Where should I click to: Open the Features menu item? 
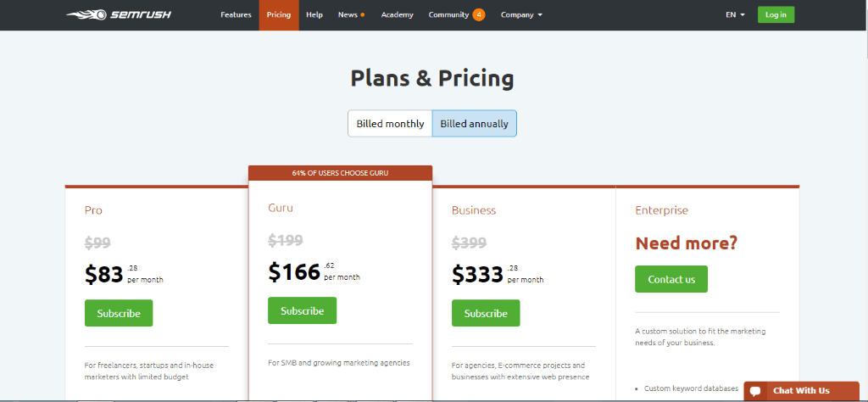pyautogui.click(x=236, y=15)
